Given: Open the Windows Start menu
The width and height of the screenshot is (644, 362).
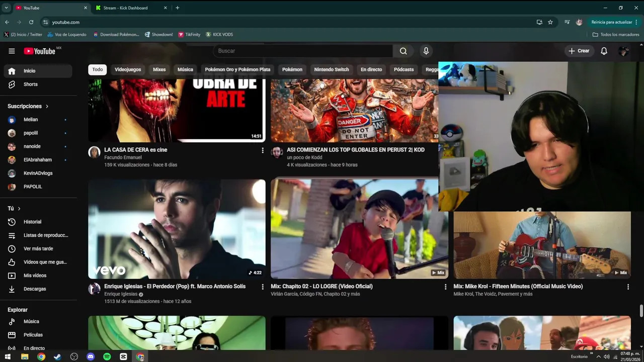Looking at the screenshot, I should [8, 356].
